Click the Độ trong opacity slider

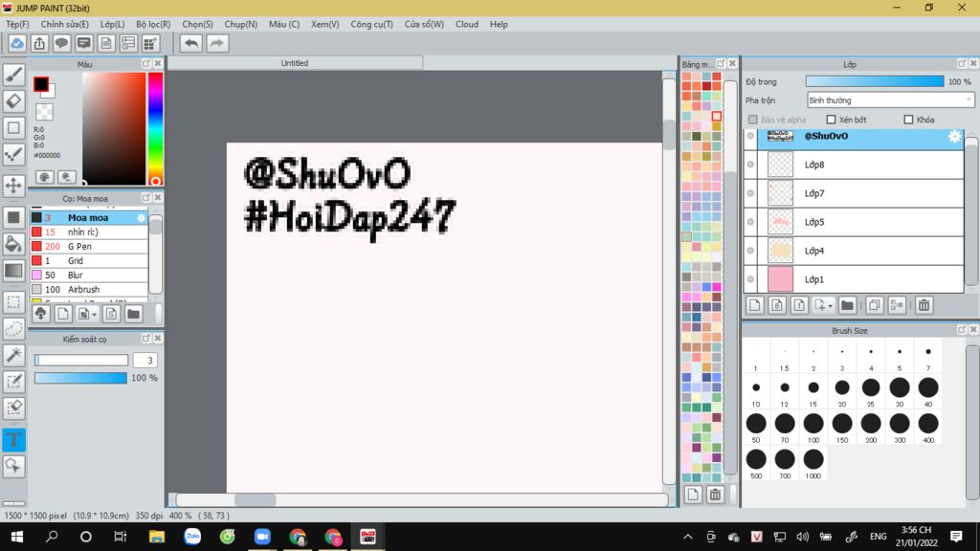tap(875, 81)
